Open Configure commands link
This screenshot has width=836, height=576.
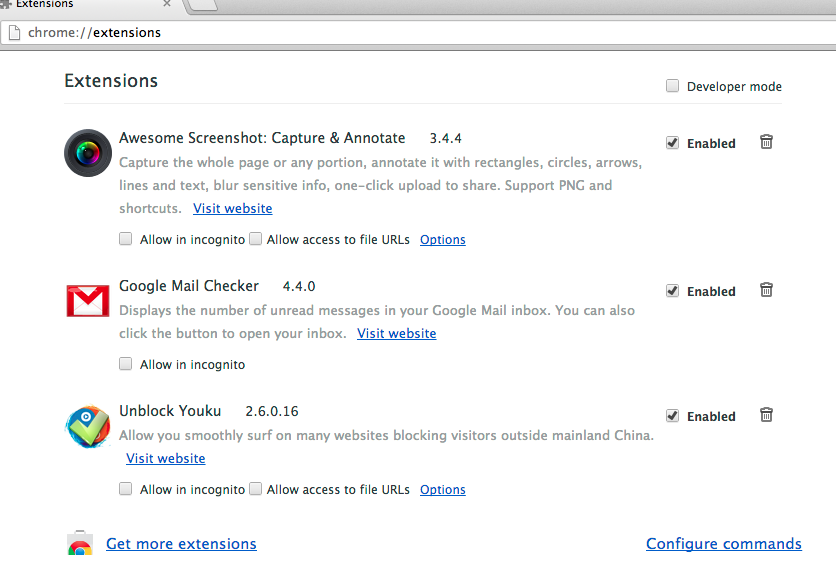point(724,543)
